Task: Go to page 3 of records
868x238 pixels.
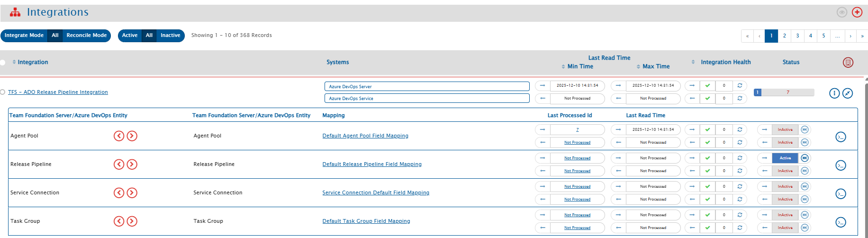Action: click(797, 36)
